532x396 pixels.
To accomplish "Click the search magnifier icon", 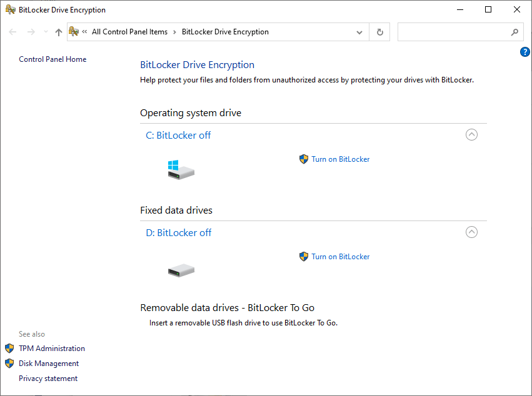I will [514, 32].
